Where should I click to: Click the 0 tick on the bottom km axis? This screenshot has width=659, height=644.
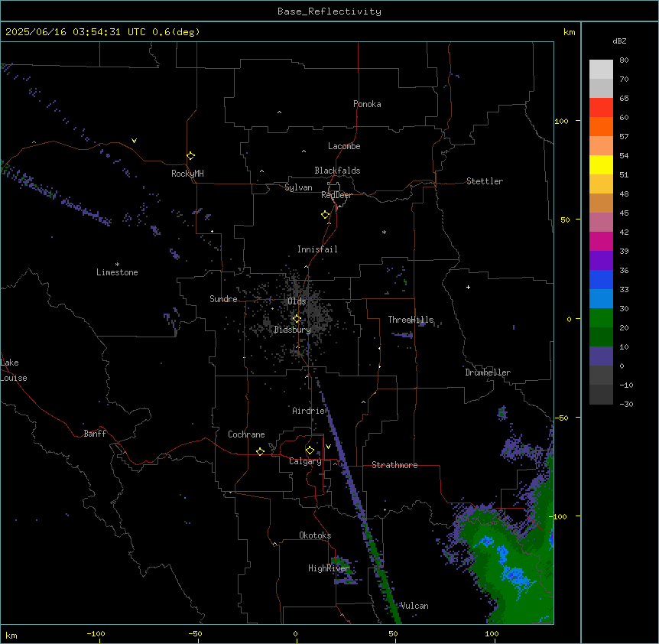click(295, 633)
